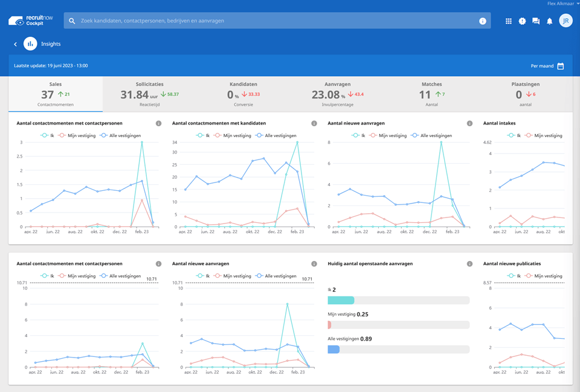Screen dimensions: 580x392
Task: Click the bug report icon in header
Action: click(x=522, y=21)
